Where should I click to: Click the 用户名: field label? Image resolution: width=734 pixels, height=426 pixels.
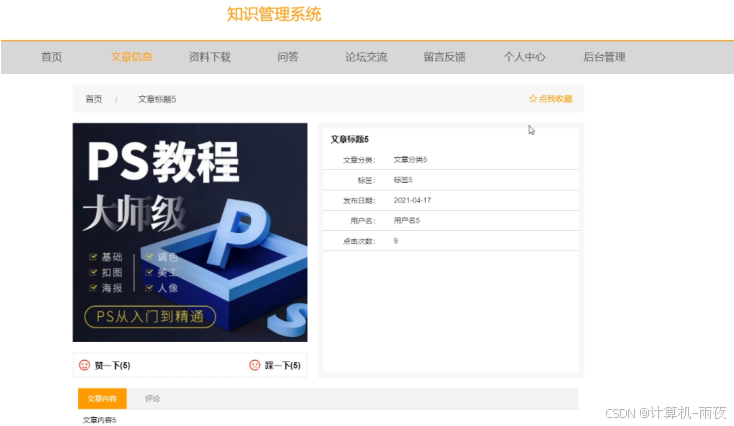click(x=363, y=220)
